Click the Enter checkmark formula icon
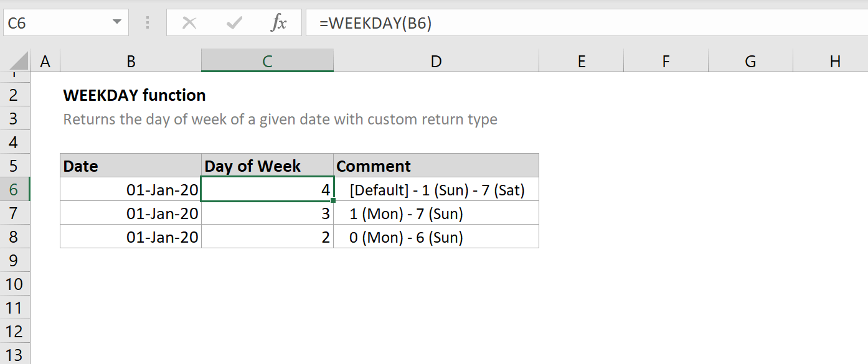Viewport: 868px width, 364px height. click(x=234, y=24)
